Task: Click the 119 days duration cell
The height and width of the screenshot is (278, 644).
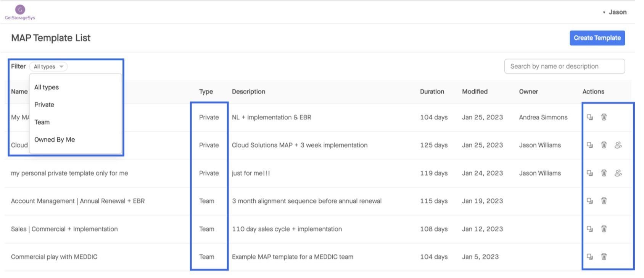Action: pos(434,173)
